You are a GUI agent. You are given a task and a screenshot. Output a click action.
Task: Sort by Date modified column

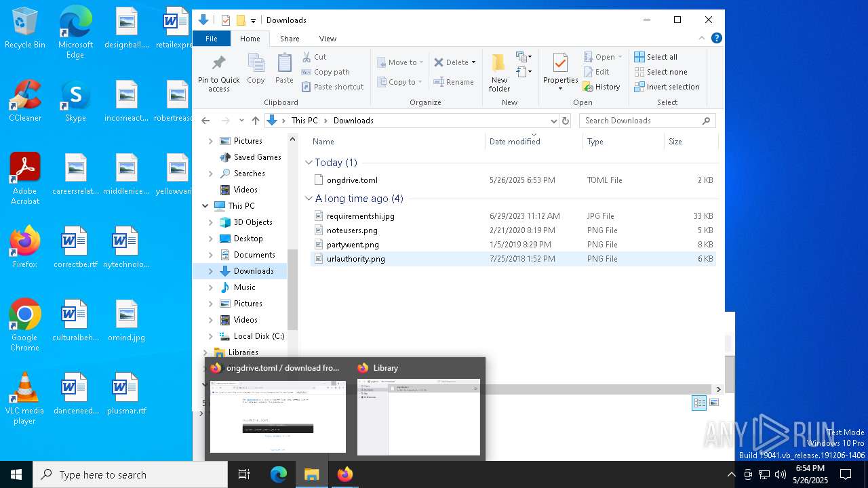534,142
